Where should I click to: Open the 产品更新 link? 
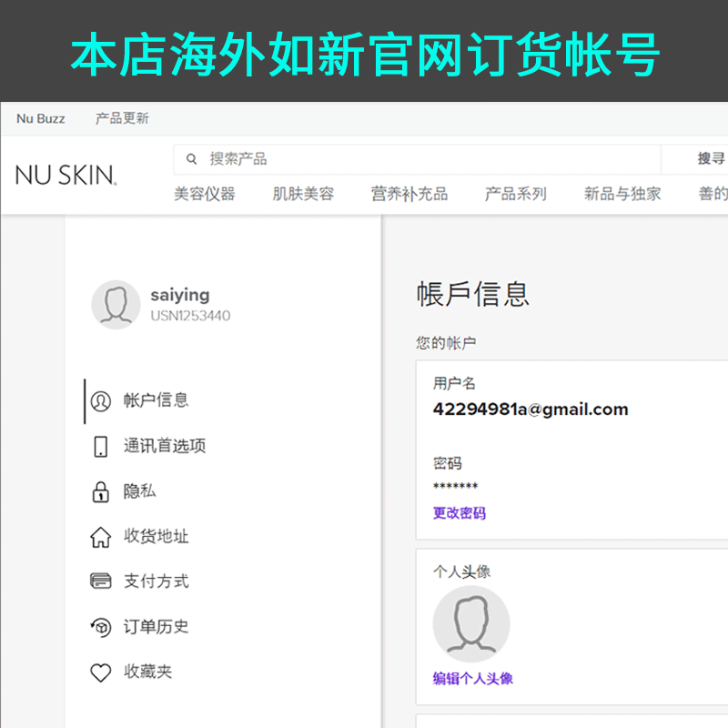click(122, 118)
